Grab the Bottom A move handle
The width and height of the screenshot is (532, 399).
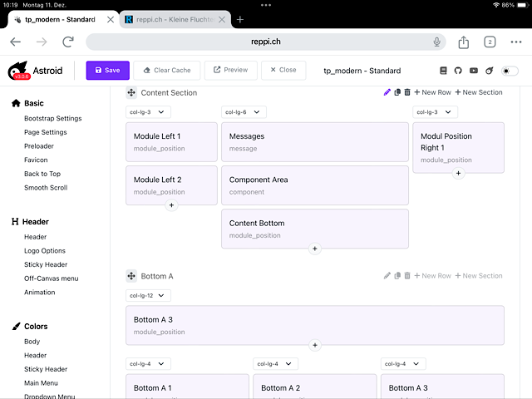coord(131,276)
